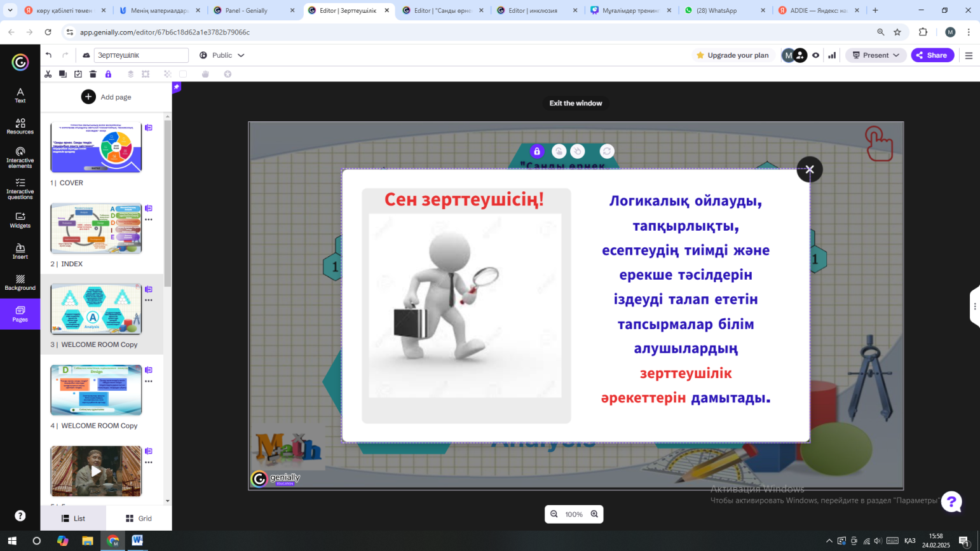The height and width of the screenshot is (551, 980).
Task: Select the INDEX page thumbnail
Action: [x=96, y=228]
